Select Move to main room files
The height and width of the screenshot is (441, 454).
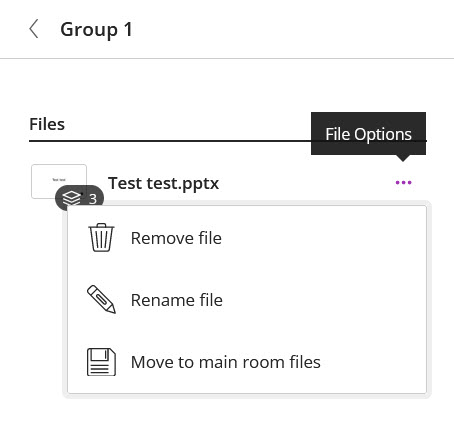tap(247, 362)
